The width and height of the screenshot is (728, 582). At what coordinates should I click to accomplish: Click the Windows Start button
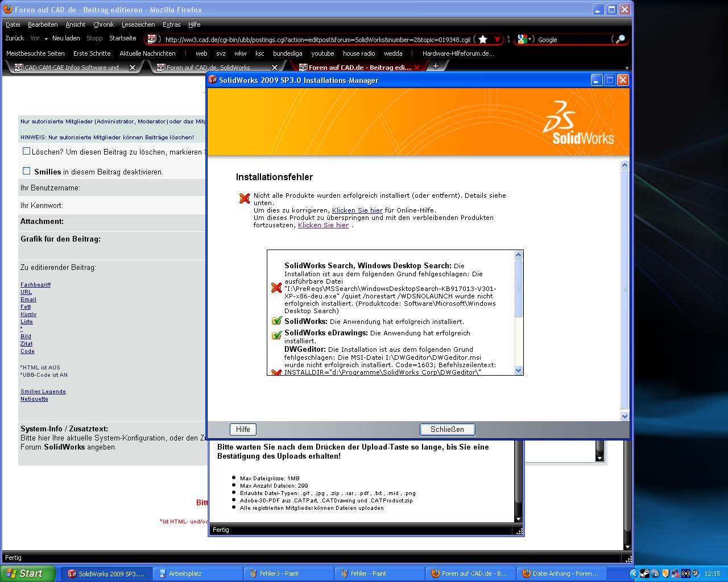tap(28, 573)
